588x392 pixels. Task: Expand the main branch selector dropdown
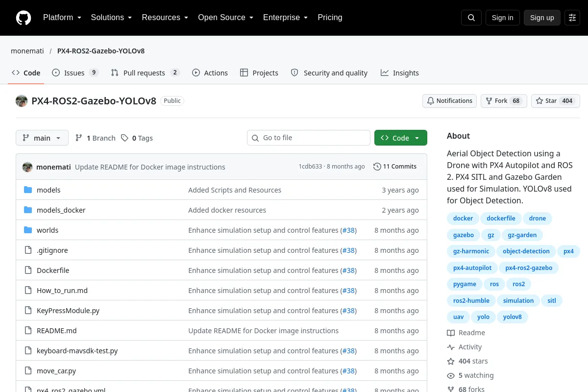(42, 138)
